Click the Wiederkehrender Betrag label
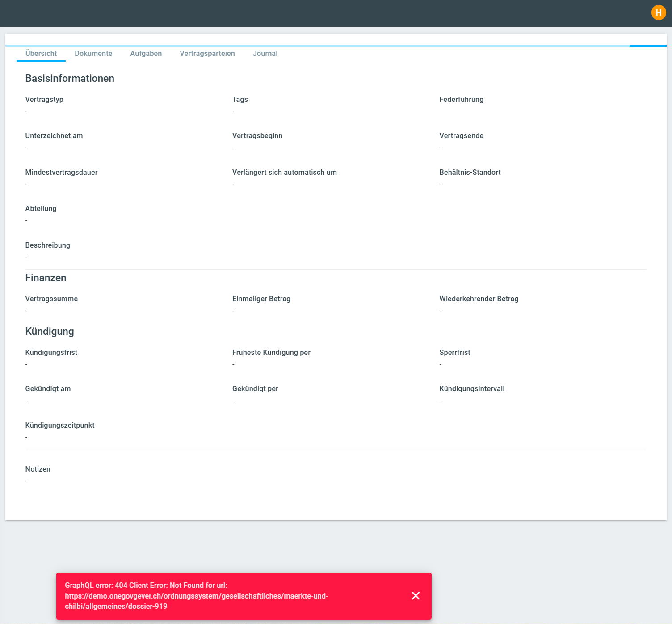 click(479, 299)
